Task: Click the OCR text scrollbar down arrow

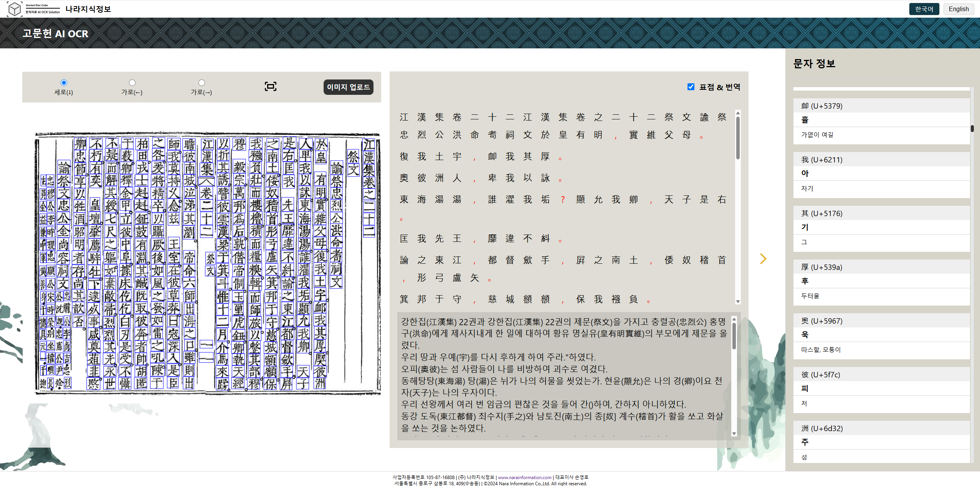Action: (x=738, y=302)
